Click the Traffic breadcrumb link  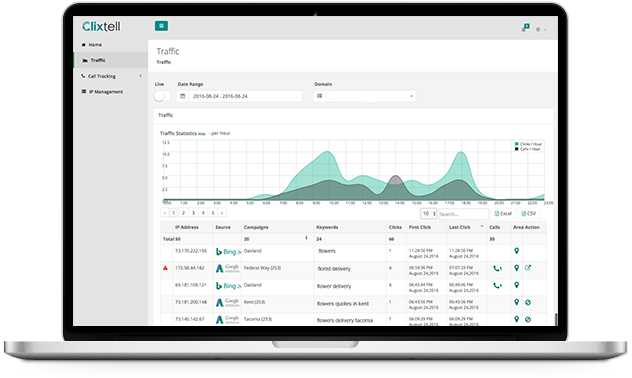tap(164, 62)
